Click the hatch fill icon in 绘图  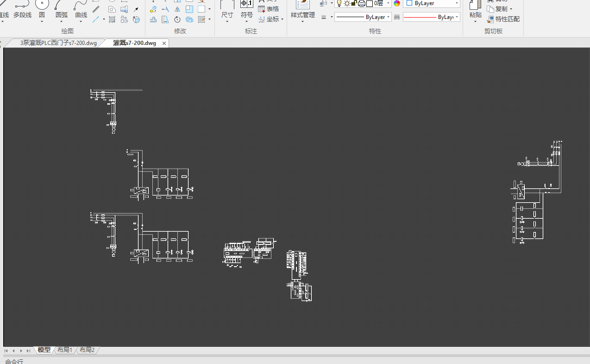tap(112, 19)
